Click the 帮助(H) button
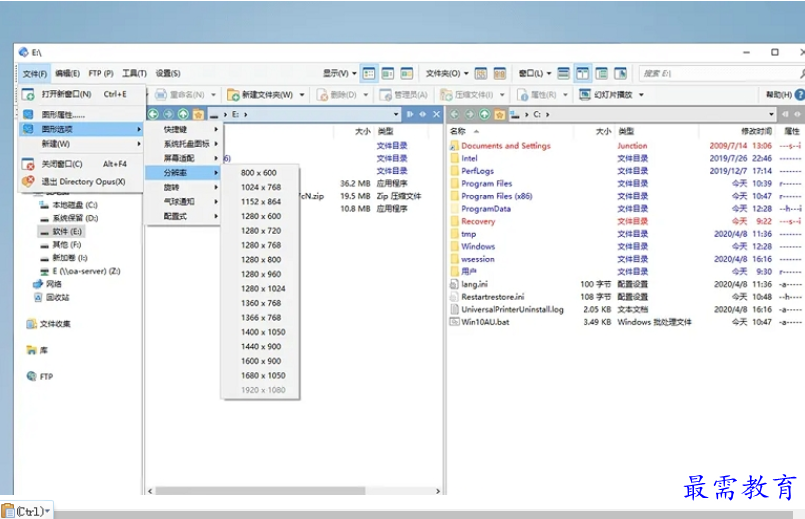This screenshot has height=519, width=805. coord(778,95)
